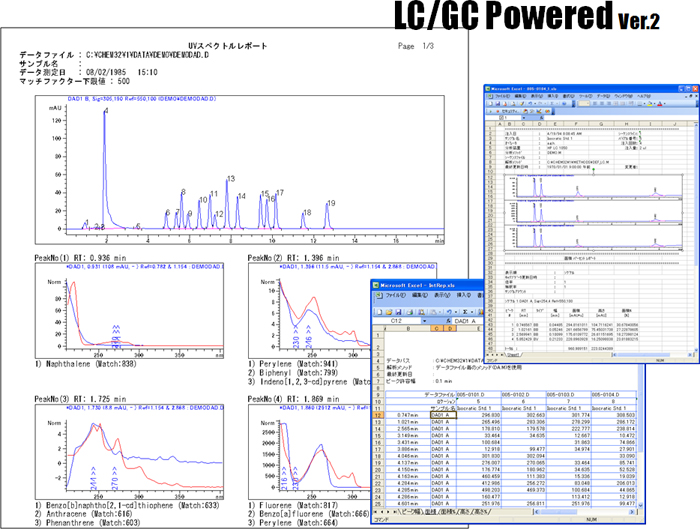The height and width of the screenshot is (529, 700).
Task: Click cell containing 0.747min
Action: click(408, 415)
